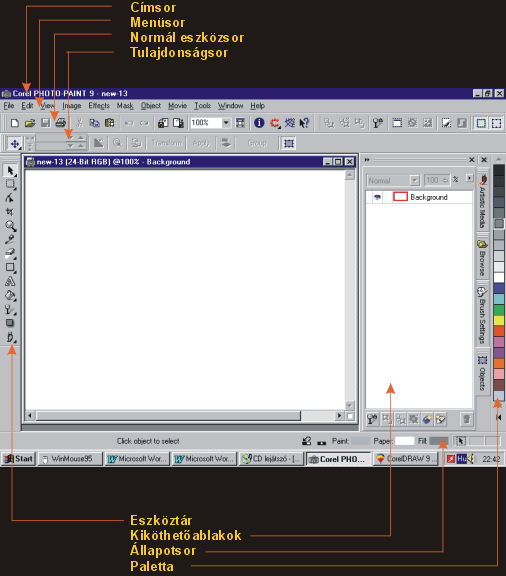Click the image window's vertical scrollbar down arrow

(x=350, y=405)
